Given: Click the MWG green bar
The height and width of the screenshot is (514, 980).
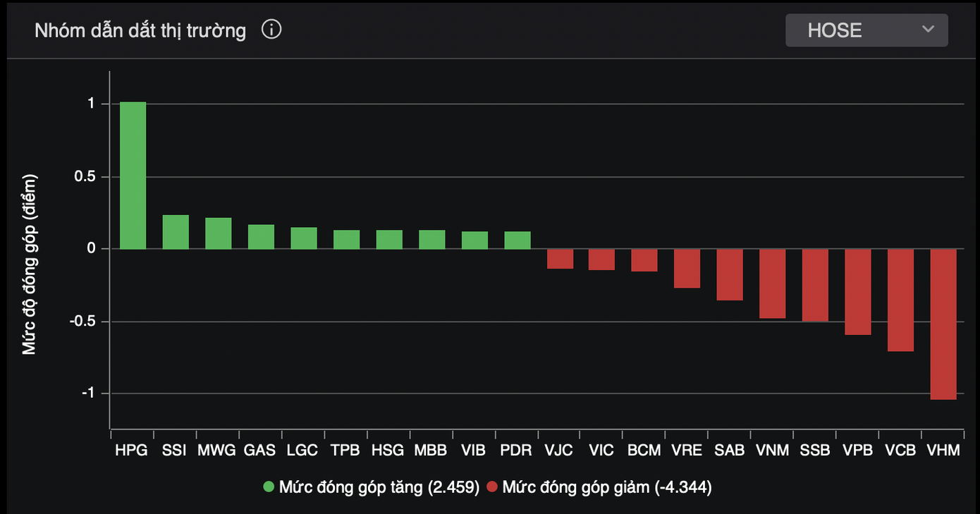Looking at the screenshot, I should 219,233.
